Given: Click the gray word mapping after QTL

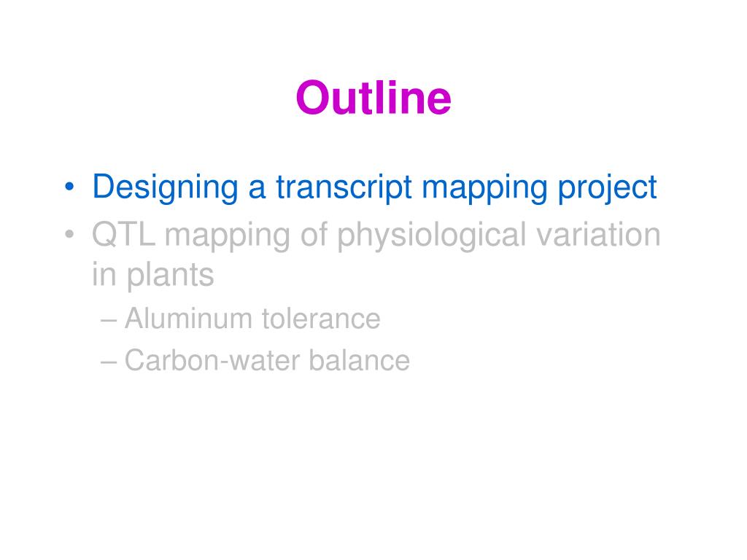Looking at the screenshot, I should point(228,237).
